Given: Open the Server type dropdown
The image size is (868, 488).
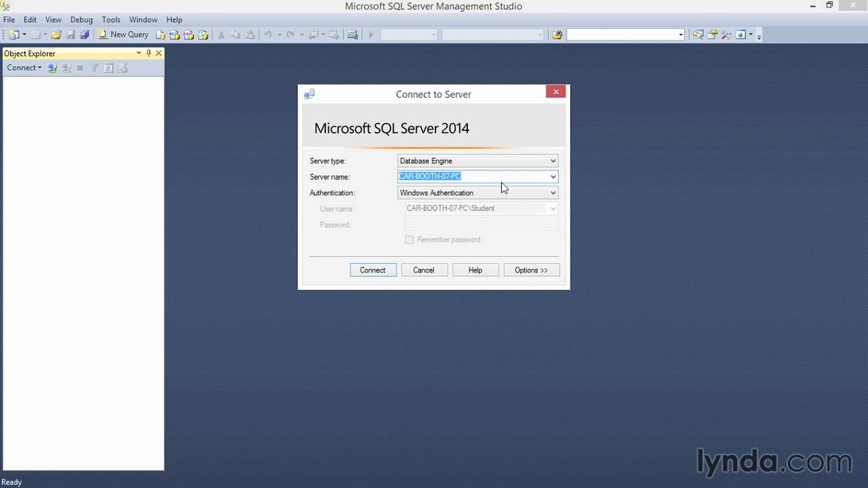Looking at the screenshot, I should click(x=553, y=160).
